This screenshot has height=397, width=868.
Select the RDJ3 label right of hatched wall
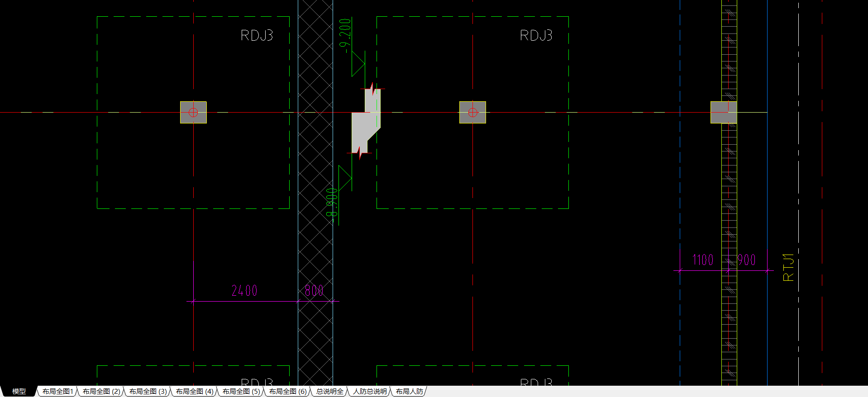pos(536,35)
